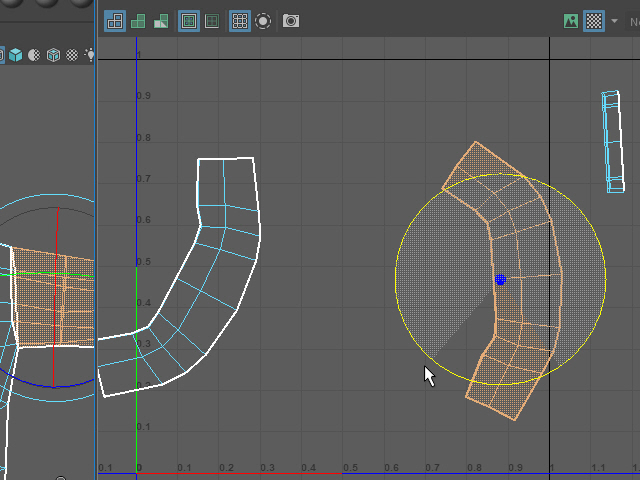Toggle the UV grid display

click(x=239, y=21)
